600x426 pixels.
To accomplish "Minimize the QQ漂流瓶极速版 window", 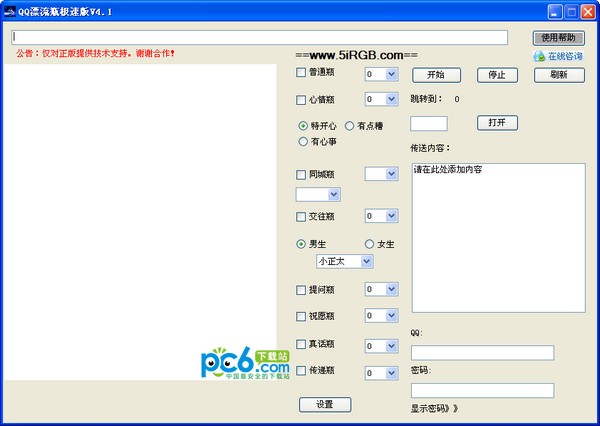I will pyautogui.click(x=554, y=12).
